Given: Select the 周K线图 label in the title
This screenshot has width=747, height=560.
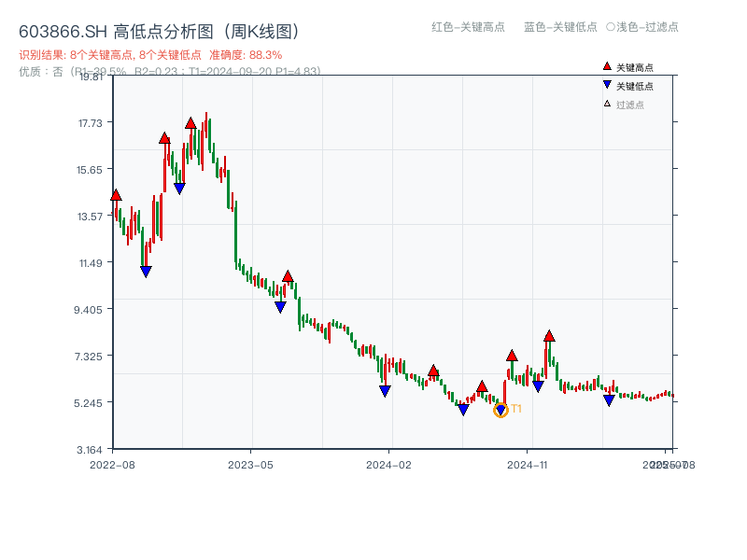Looking at the screenshot, I should tap(261, 29).
